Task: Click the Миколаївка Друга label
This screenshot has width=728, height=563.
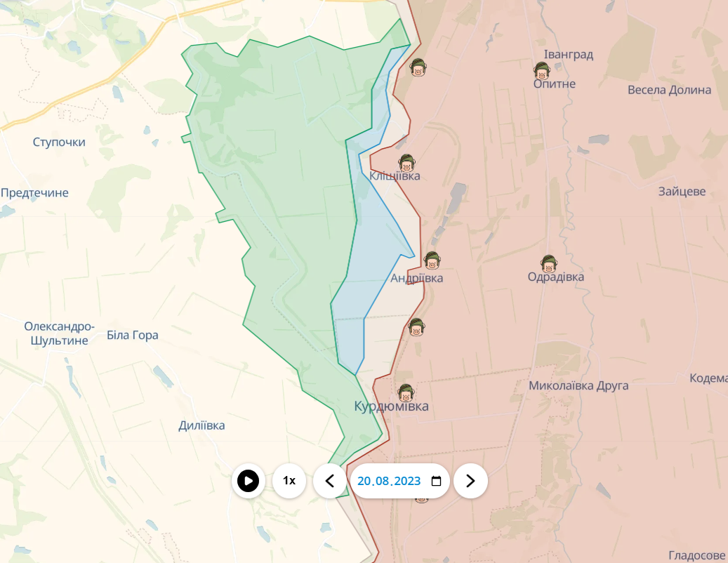Action: tap(578, 385)
